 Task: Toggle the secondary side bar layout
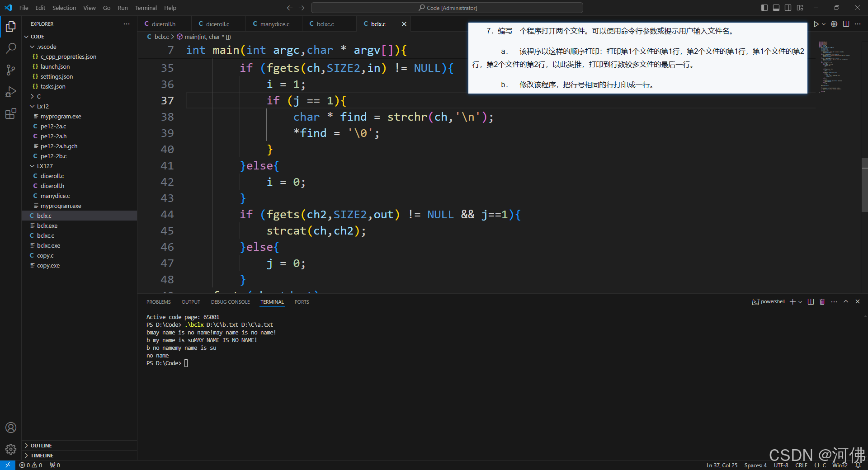[788, 8]
